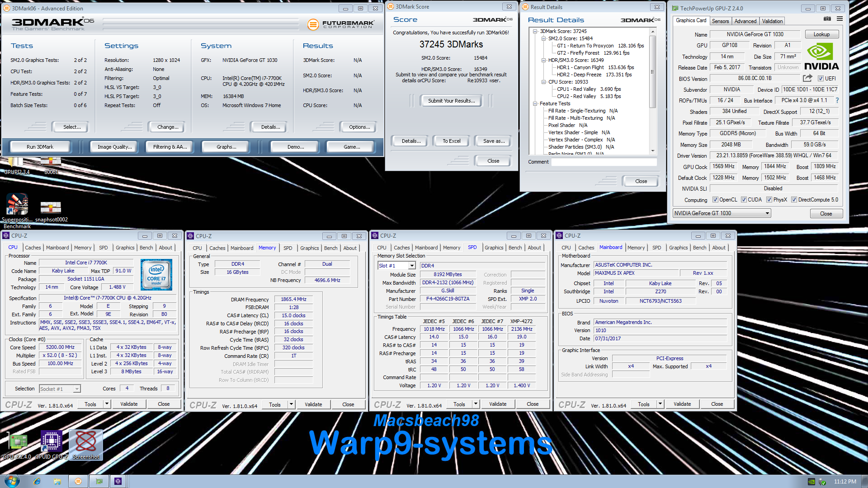This screenshot has width=868, height=488.
Task: Click the Save as button in 3DMark Score
Action: 494,141
